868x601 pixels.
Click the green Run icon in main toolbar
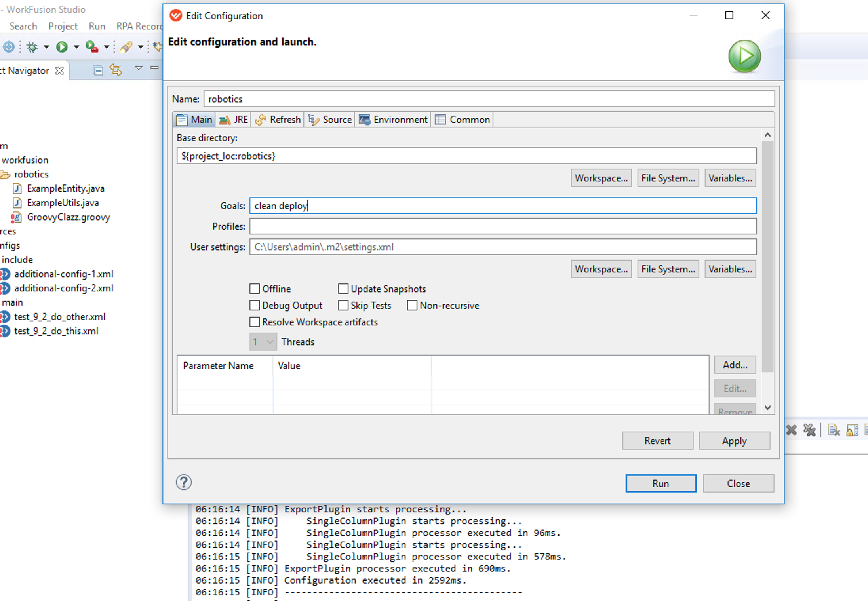pos(62,47)
